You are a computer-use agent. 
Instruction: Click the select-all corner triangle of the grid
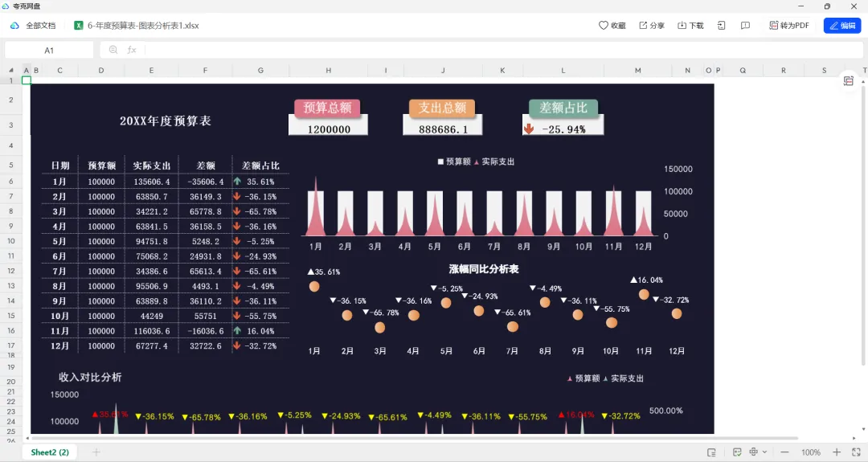point(10,70)
